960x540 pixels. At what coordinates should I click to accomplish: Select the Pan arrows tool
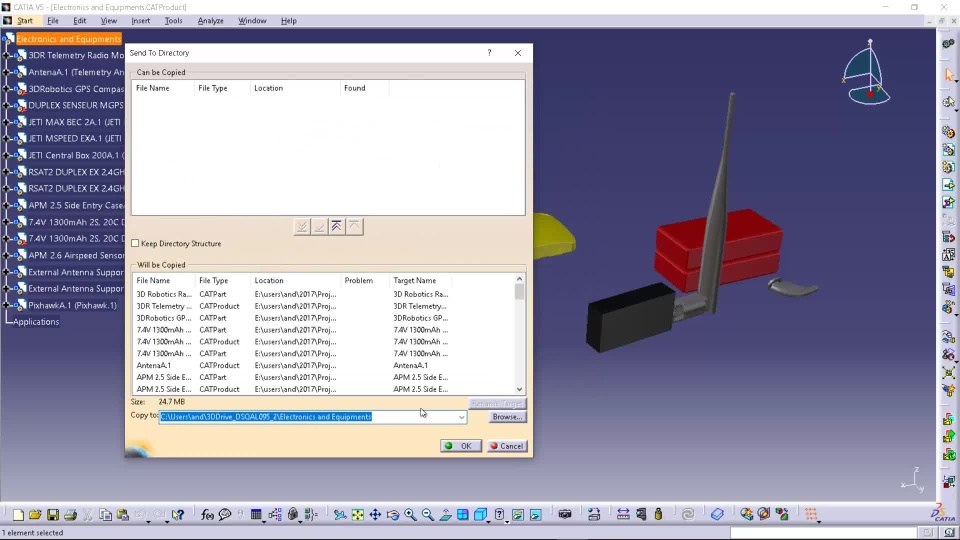[x=375, y=515]
